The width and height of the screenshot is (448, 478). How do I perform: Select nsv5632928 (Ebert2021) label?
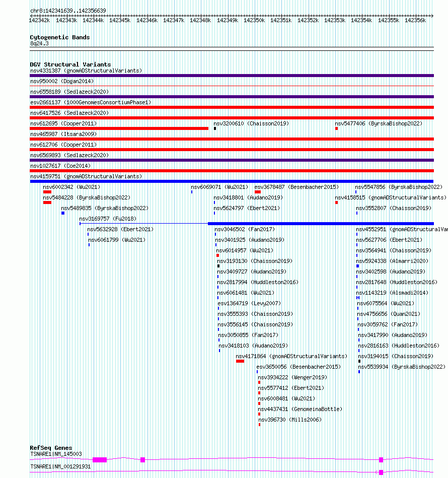pyautogui.click(x=121, y=229)
